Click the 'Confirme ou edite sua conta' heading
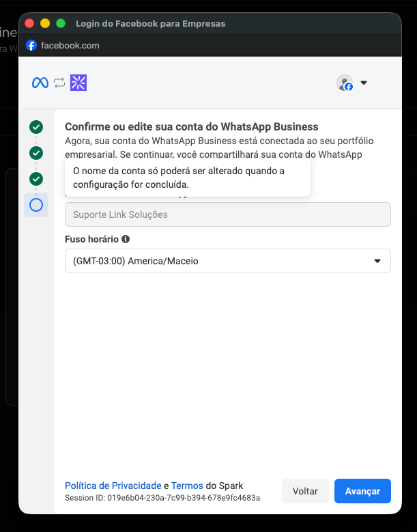 [192, 126]
